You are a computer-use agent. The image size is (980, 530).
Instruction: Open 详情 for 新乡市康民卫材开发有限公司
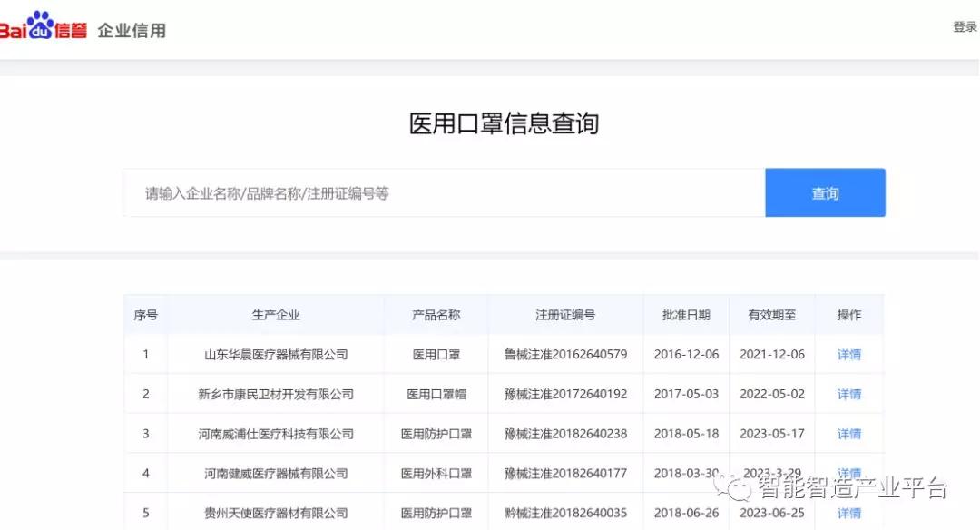point(848,394)
